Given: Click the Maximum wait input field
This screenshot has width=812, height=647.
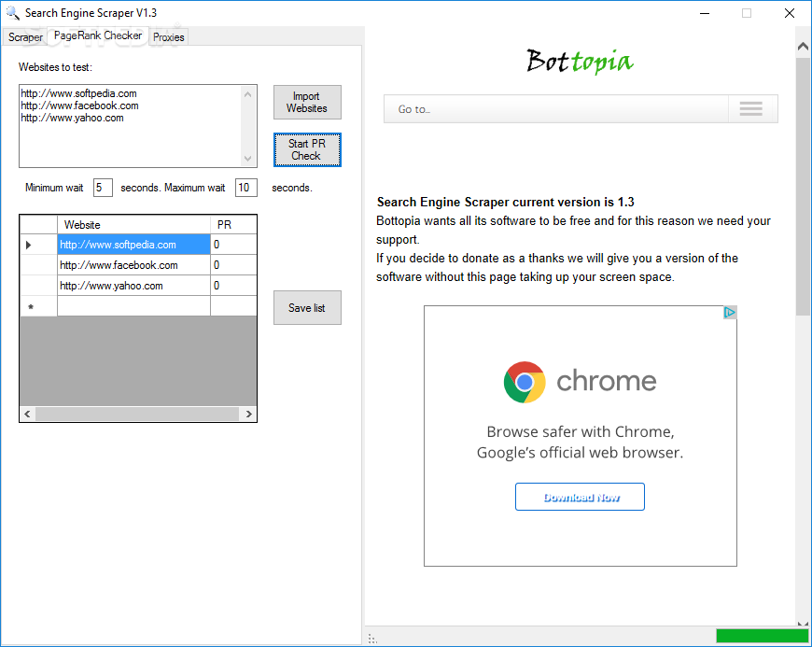Looking at the screenshot, I should [246, 188].
